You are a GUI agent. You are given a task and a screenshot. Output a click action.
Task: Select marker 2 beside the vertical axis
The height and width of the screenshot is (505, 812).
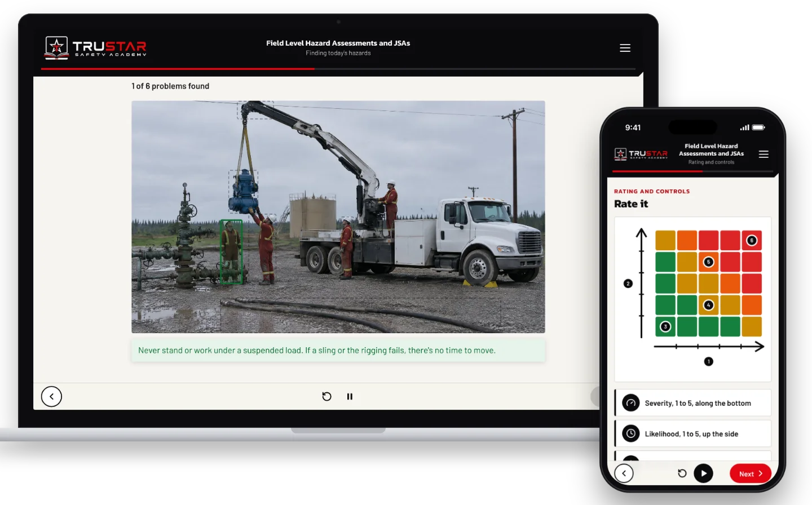click(628, 283)
